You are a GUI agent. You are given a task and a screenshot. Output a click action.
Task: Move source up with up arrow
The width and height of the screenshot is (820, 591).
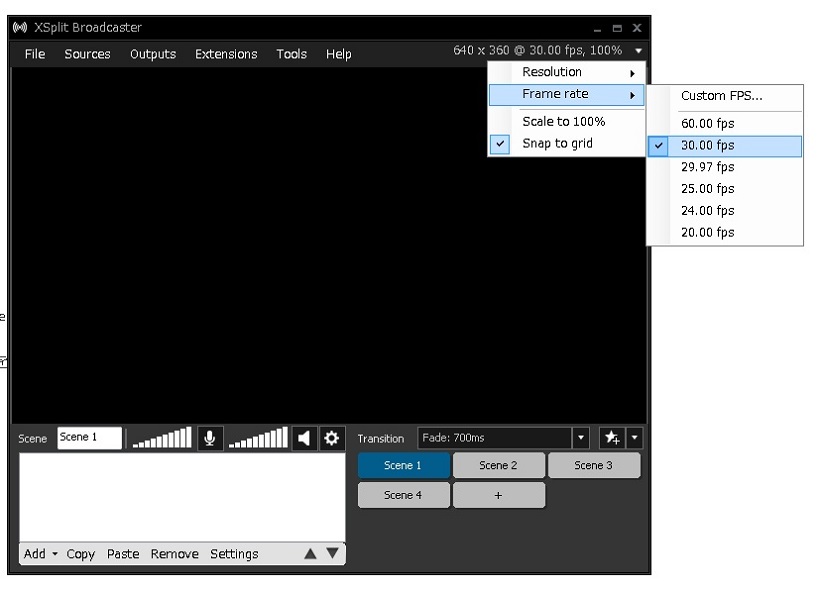(310, 553)
